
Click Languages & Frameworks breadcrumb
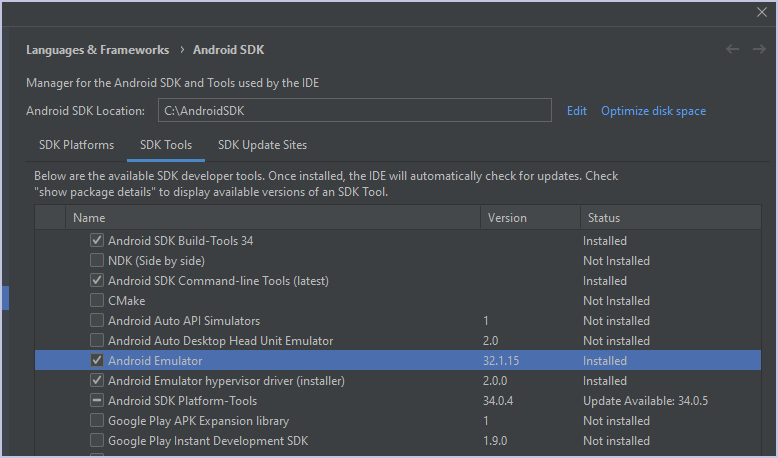point(98,50)
